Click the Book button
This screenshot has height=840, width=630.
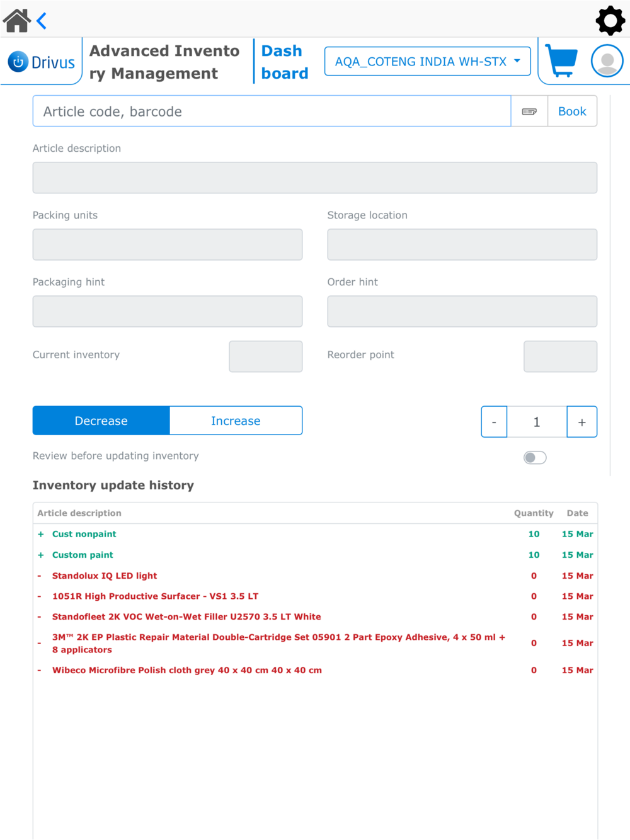coord(572,111)
